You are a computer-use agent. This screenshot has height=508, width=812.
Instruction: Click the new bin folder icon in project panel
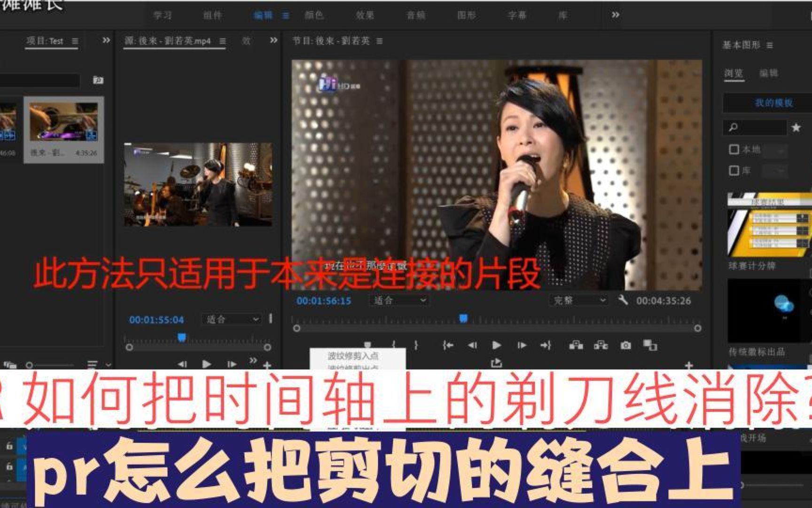tap(98, 80)
